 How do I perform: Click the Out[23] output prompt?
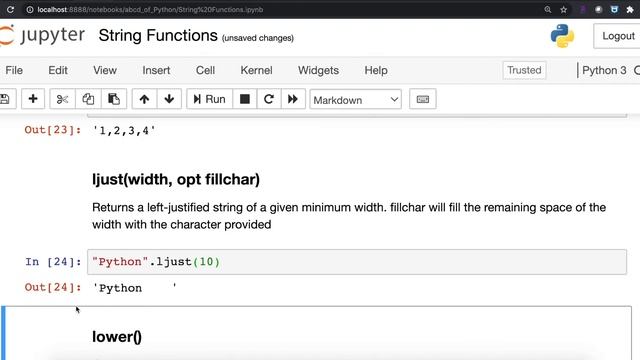click(53, 130)
